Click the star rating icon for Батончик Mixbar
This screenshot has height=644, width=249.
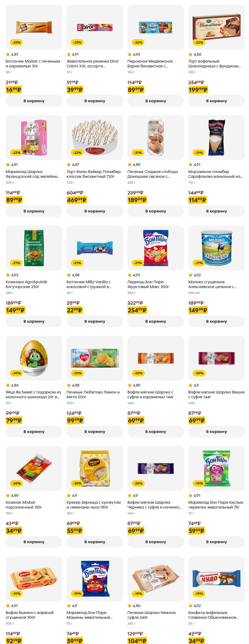pyautogui.click(x=8, y=55)
